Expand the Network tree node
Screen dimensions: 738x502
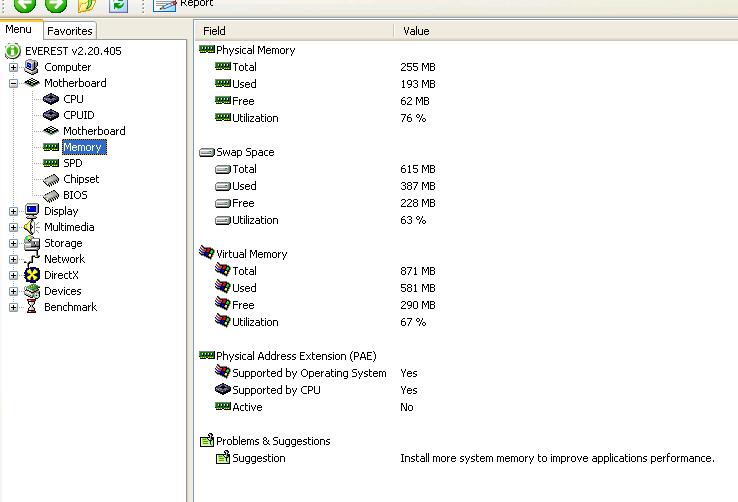tap(14, 259)
